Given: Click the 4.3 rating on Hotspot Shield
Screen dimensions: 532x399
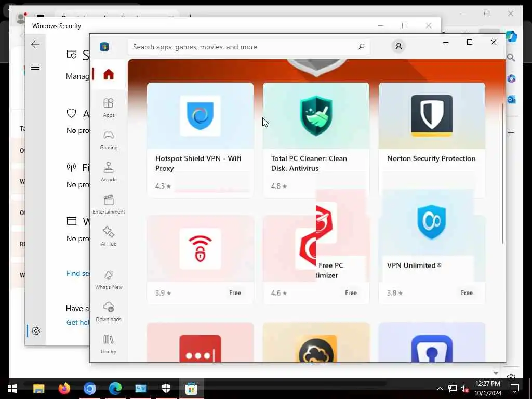Looking at the screenshot, I should pyautogui.click(x=163, y=186).
